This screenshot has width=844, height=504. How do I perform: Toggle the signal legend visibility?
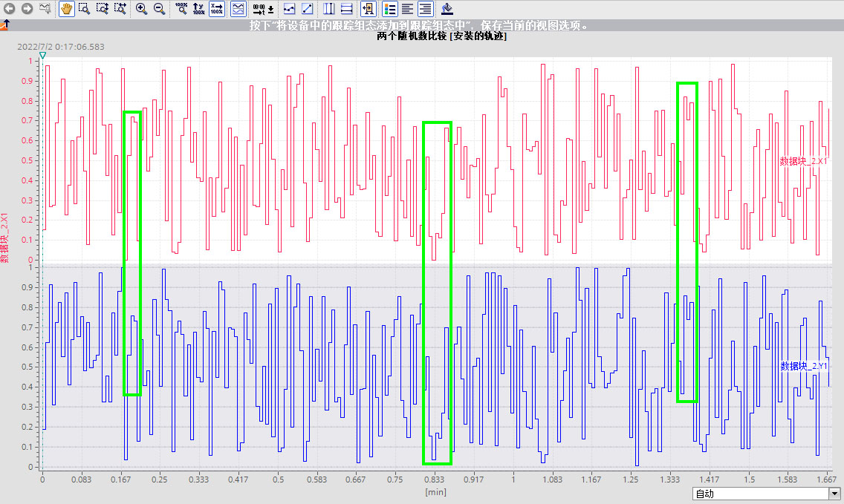(389, 9)
